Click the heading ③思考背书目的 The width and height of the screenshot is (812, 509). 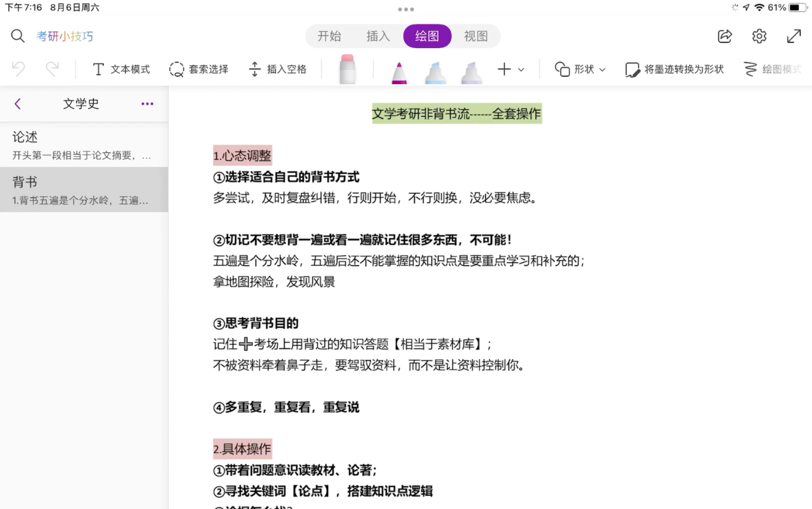[256, 323]
